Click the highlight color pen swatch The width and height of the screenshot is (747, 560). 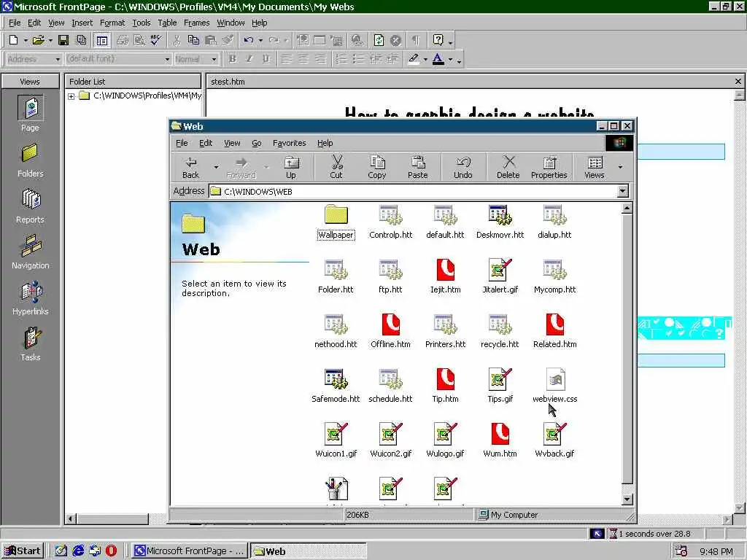[414, 59]
